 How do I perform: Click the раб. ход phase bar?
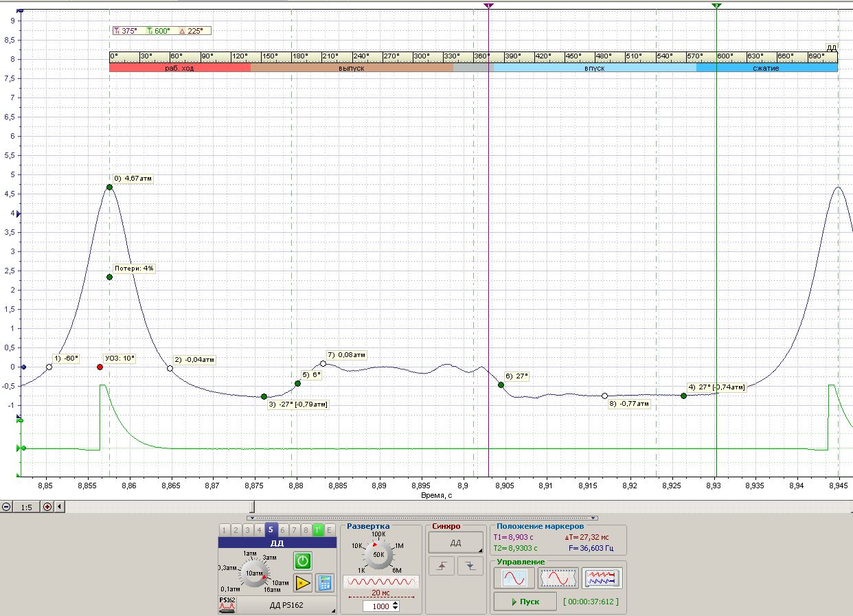[x=180, y=68]
